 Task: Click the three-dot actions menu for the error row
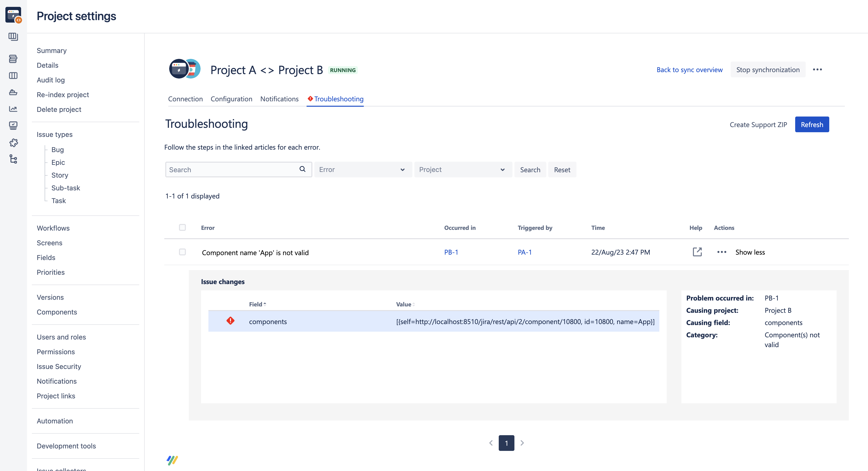click(721, 252)
